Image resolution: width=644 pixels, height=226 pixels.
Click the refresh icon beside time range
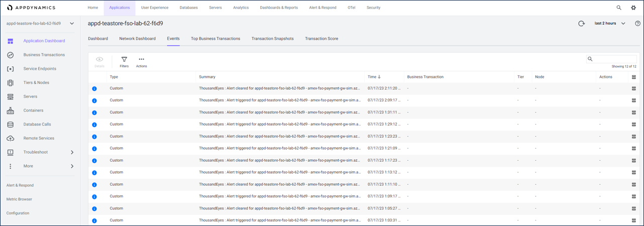tap(581, 24)
